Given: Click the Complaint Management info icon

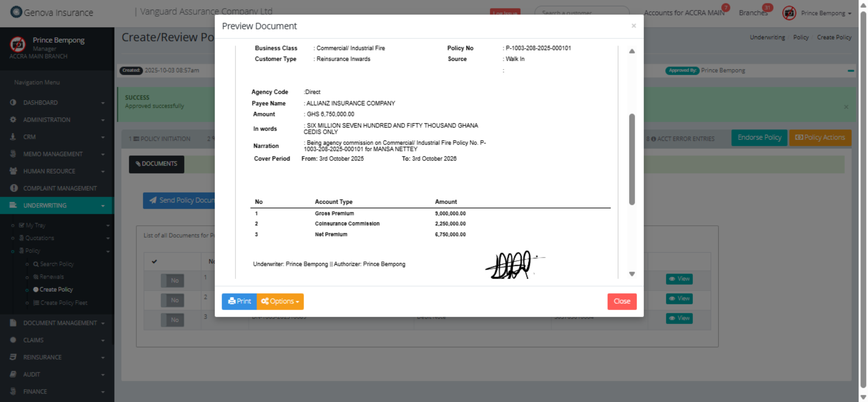Looking at the screenshot, I should (14, 188).
